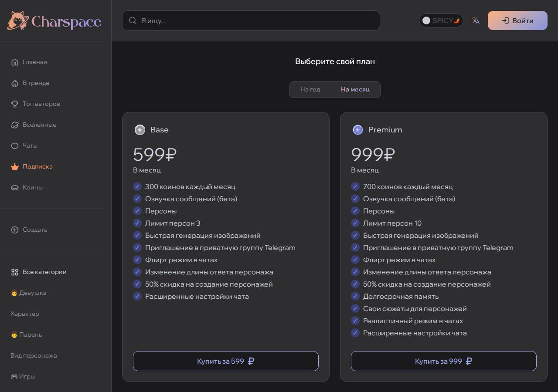Viewport: 558px width, 392px height.
Task: Click 300 коинов каждый месяц feature
Action: [x=190, y=186]
